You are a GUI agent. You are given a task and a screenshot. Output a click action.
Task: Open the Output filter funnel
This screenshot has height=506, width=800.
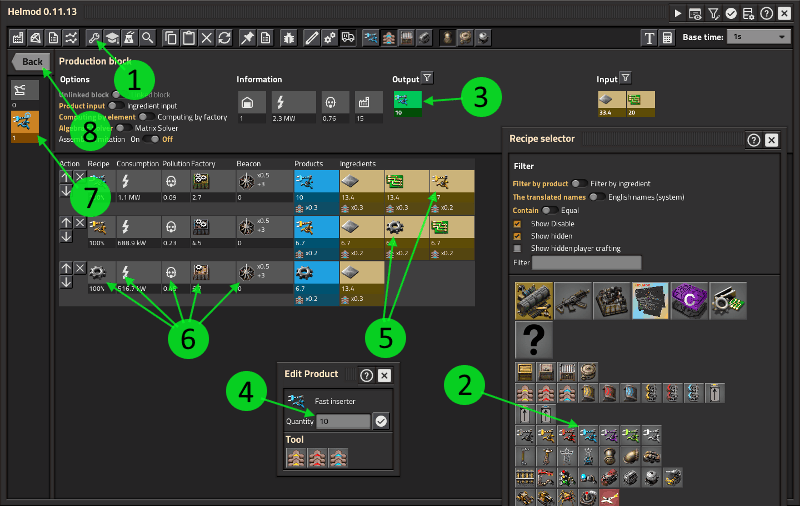tap(427, 78)
